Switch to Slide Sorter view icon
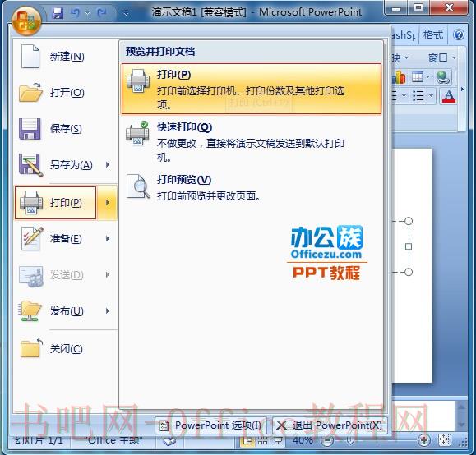The height and width of the screenshot is (455, 476). 262,440
